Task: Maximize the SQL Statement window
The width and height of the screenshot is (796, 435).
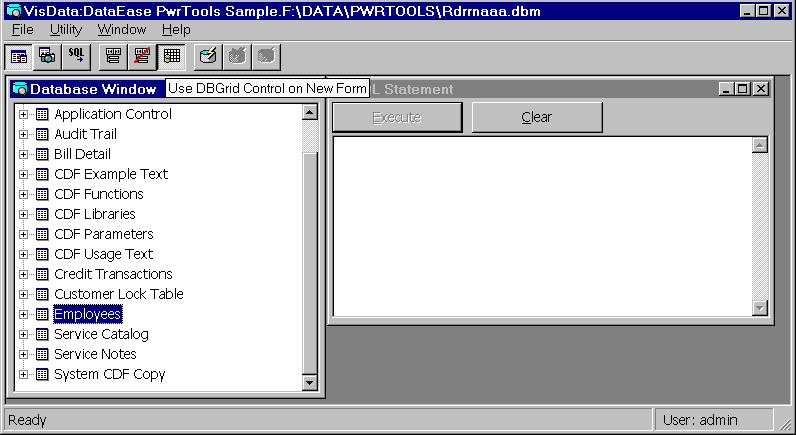Action: [743, 89]
